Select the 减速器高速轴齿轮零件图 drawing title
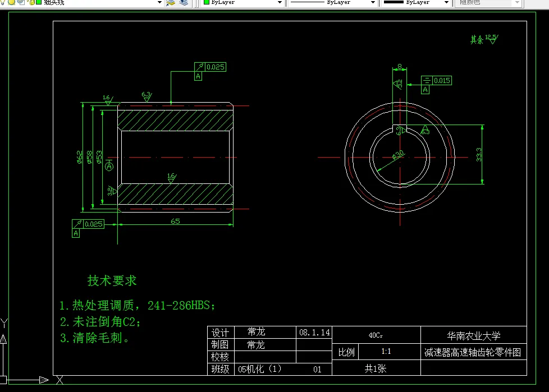This screenshot has width=549, height=392. pos(473,352)
